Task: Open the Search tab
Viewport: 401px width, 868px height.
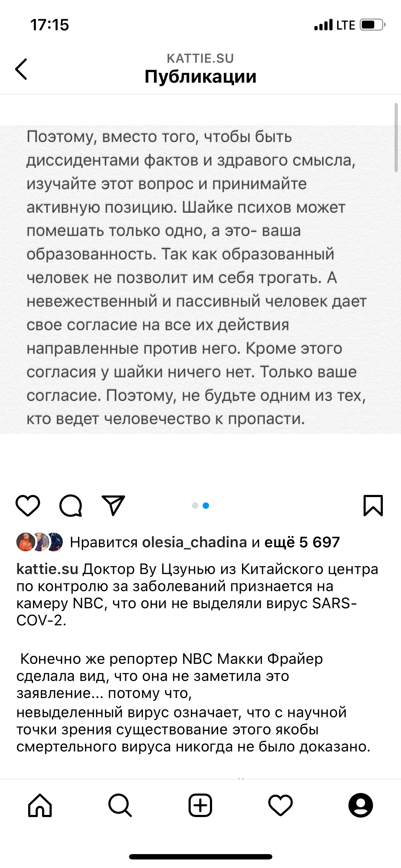Action: (x=120, y=805)
